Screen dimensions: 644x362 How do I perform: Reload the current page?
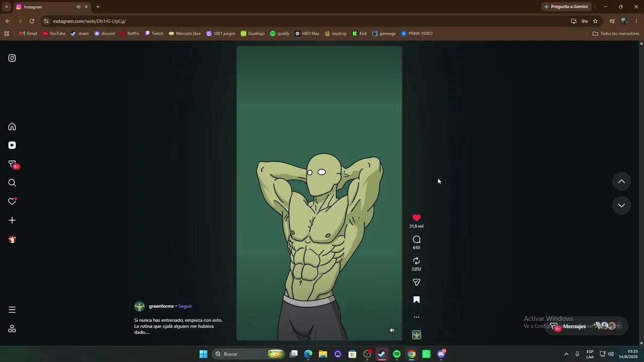tap(32, 21)
